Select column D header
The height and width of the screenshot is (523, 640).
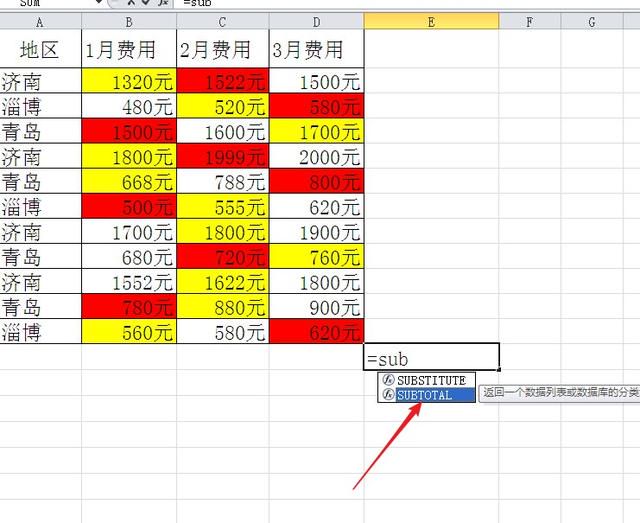(x=316, y=22)
